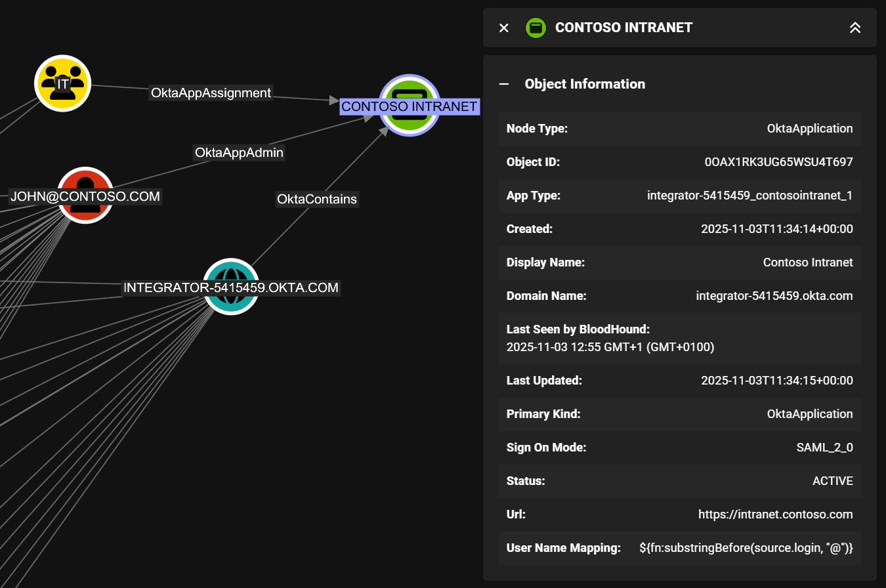This screenshot has height=588, width=886.
Task: Click the Sign On Mode value SAML_2_0
Action: tap(824, 448)
